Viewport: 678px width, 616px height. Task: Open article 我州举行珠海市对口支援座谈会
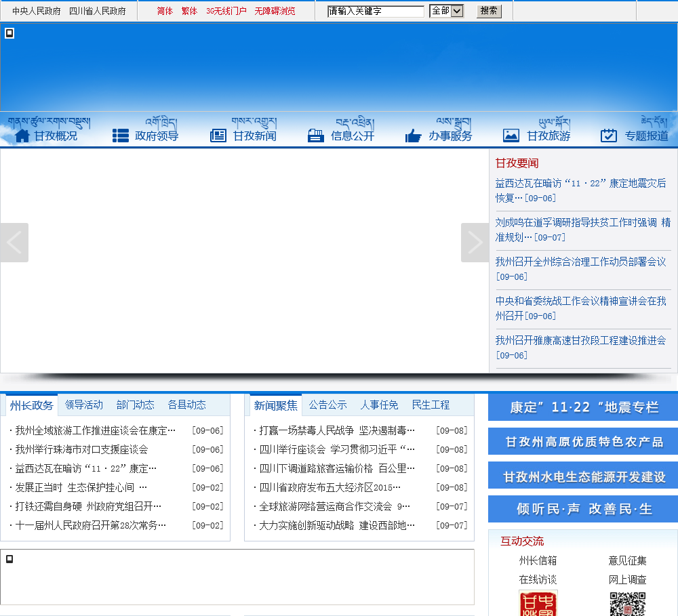82,449
